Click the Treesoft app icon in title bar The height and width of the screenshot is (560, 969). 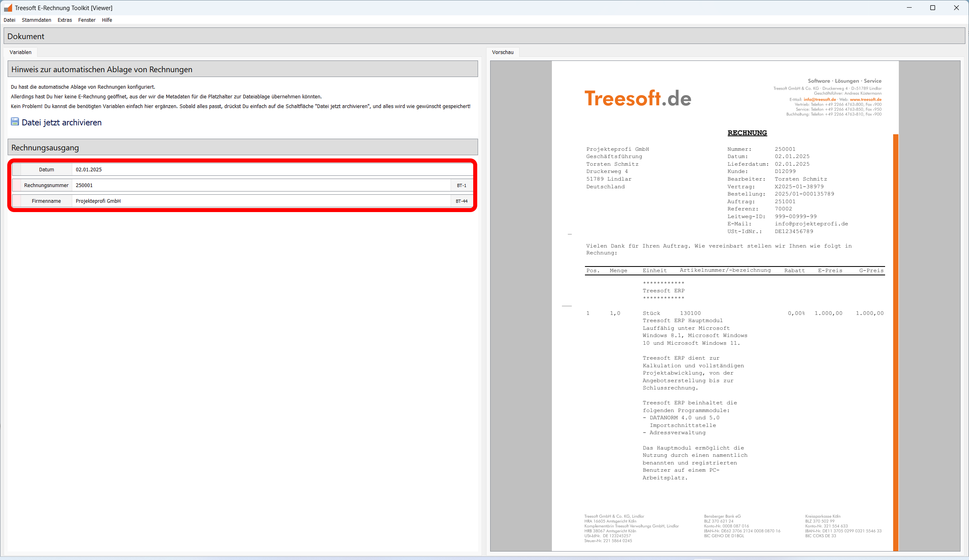(8, 8)
